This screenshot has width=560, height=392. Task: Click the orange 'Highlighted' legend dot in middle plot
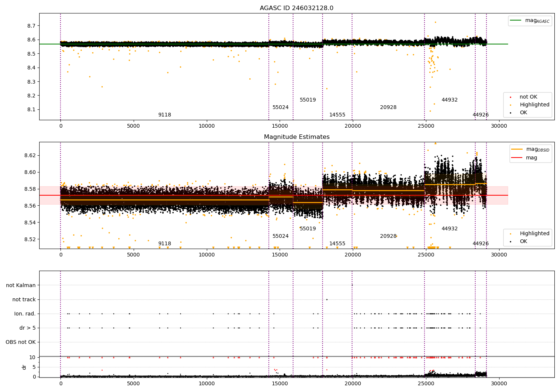pos(510,234)
